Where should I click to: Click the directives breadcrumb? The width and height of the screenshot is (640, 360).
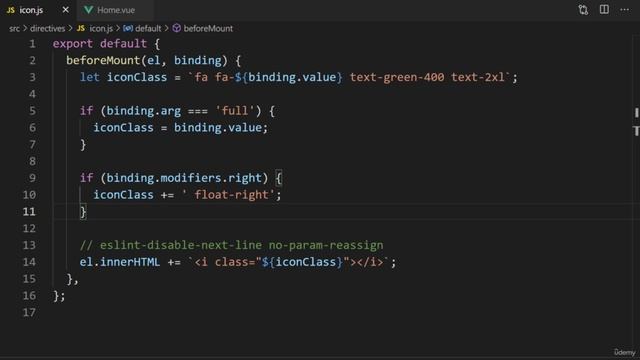tap(47, 29)
